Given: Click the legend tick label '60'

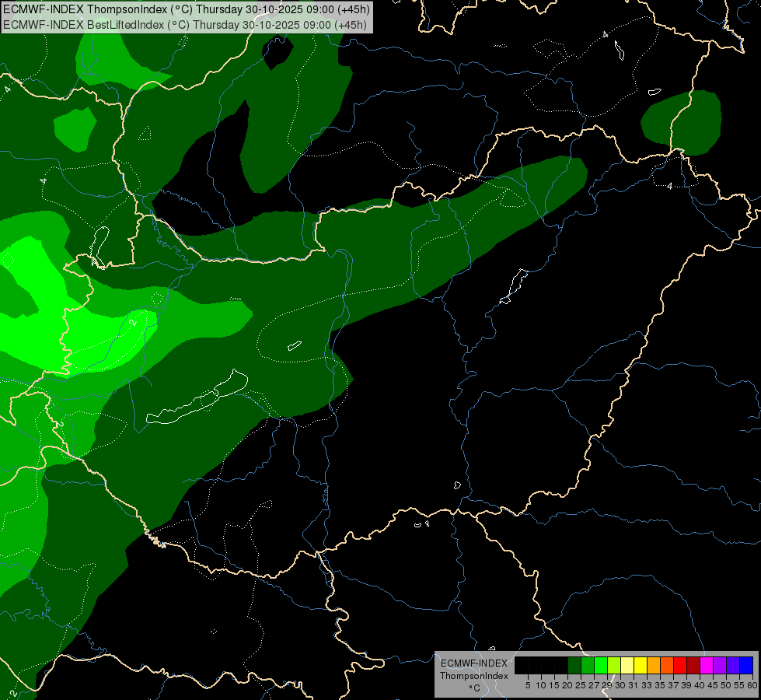Looking at the screenshot, I should click(x=752, y=685).
